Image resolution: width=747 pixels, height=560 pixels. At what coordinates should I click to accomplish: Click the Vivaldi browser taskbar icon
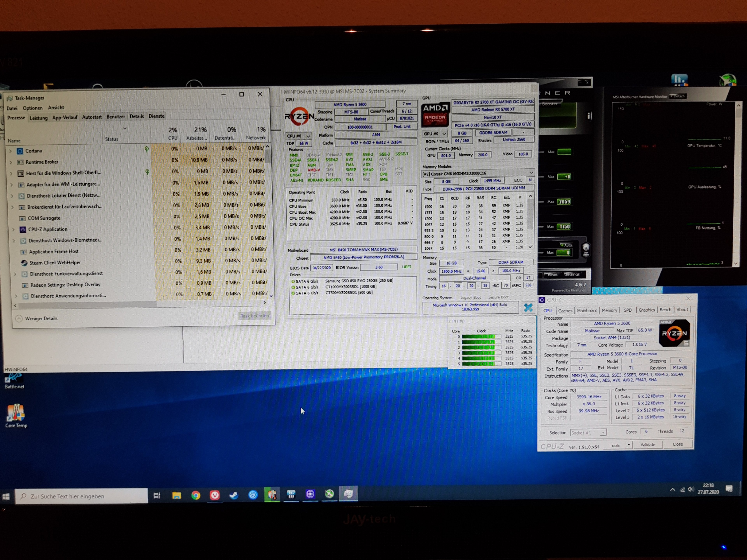(x=215, y=495)
